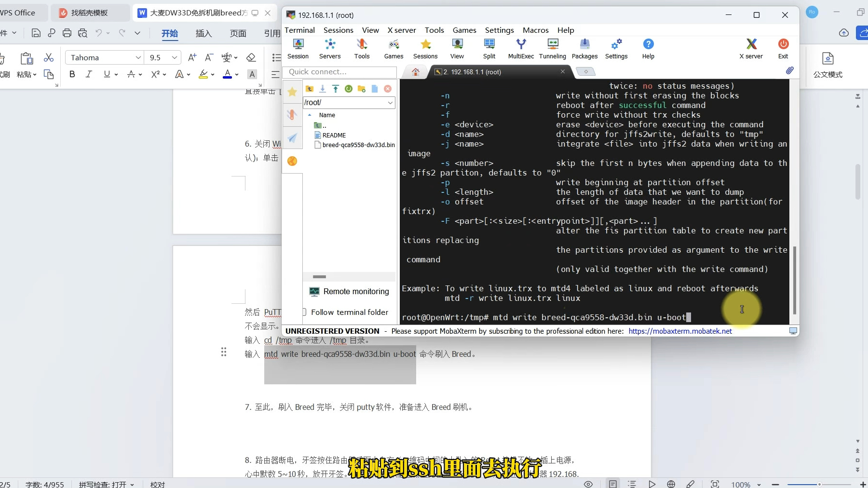
Task: Click the 校对 proofreading status entry
Action: [x=157, y=484]
